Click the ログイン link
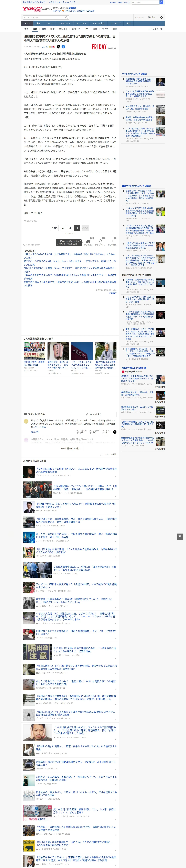 click(57, 11)
